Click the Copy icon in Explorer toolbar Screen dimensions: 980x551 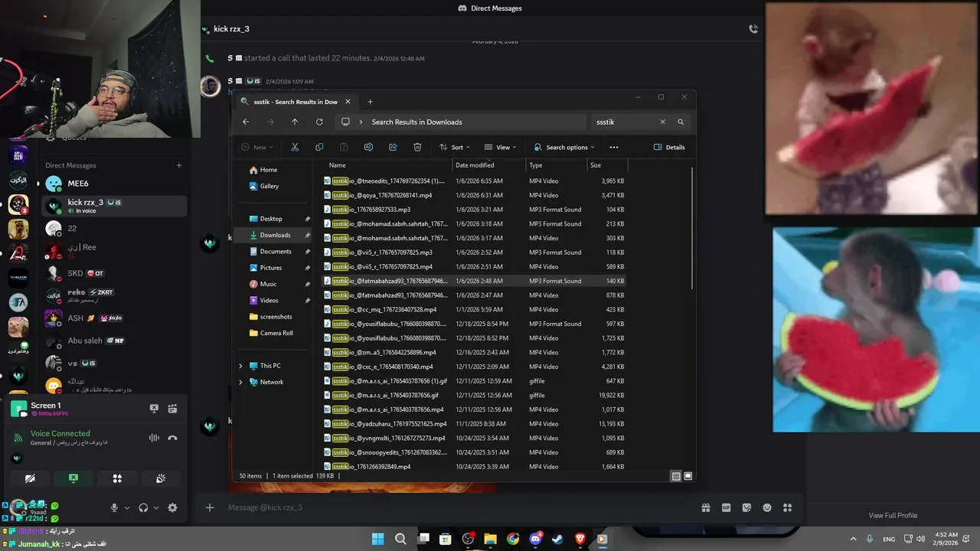[x=319, y=147]
